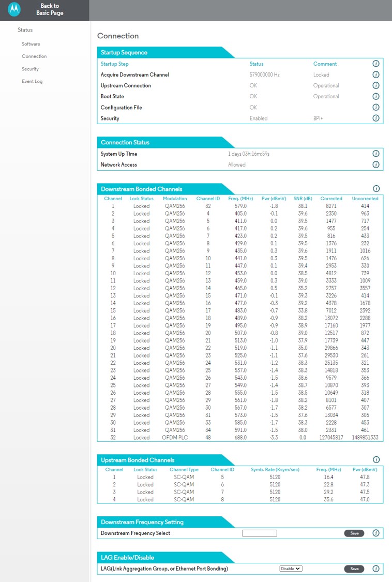This screenshot has width=392, height=582.
Task: Show info for Boot State row
Action: tap(376, 96)
